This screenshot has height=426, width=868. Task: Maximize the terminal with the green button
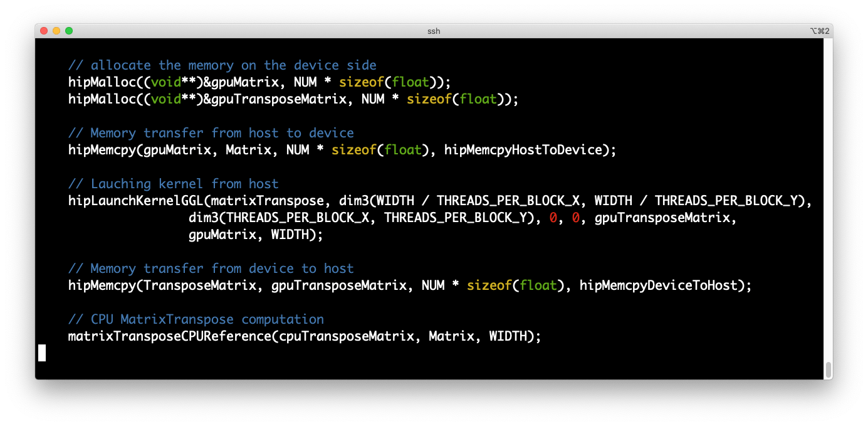(69, 31)
